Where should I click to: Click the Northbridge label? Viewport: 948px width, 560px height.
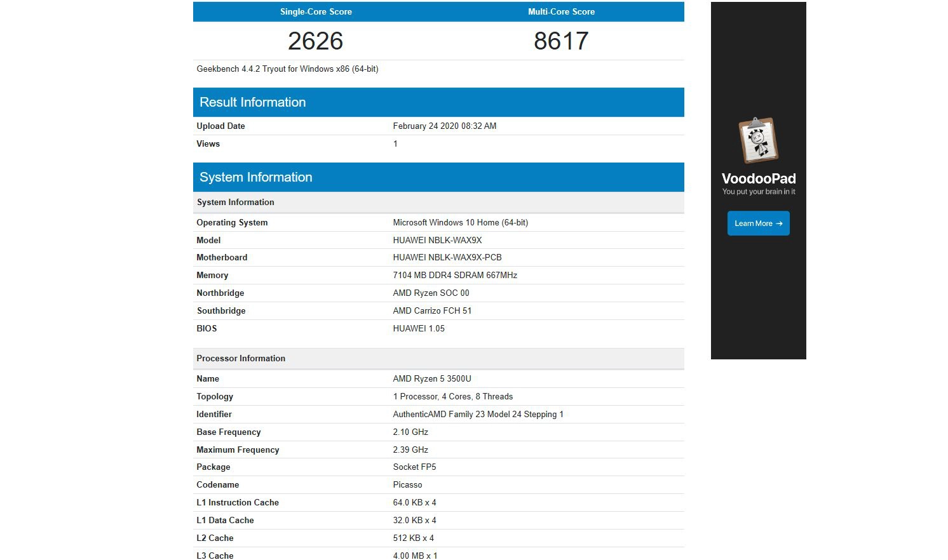(x=220, y=293)
